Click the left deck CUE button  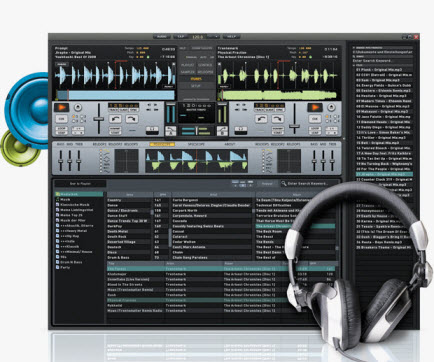click(61, 119)
